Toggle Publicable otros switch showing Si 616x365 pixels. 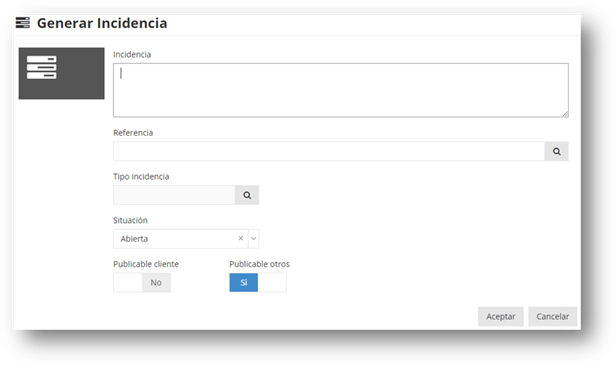click(258, 282)
